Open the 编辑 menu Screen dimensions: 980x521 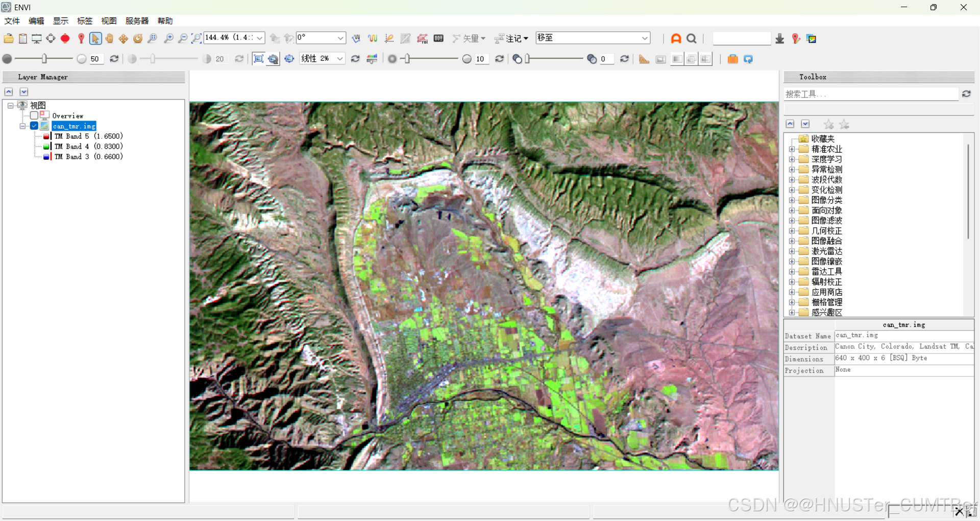36,21
